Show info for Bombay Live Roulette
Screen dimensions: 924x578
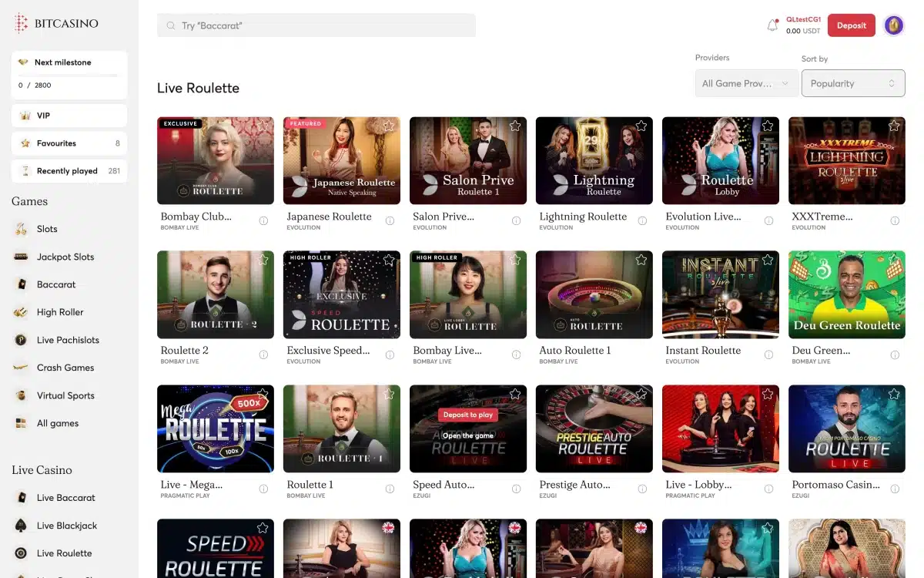[516, 355]
